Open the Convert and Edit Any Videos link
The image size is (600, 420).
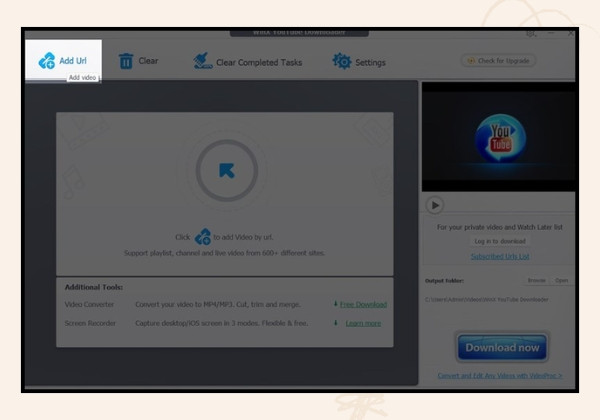500,376
